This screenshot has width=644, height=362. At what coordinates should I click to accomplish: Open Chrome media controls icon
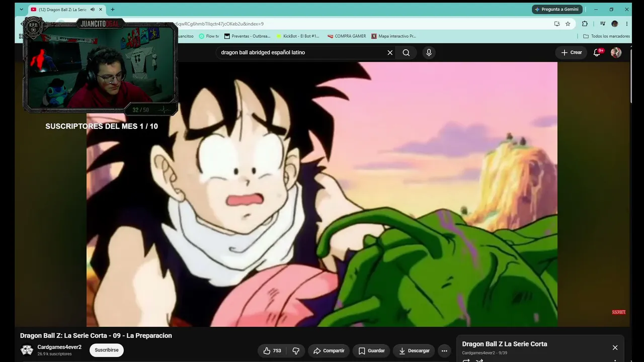602,24
